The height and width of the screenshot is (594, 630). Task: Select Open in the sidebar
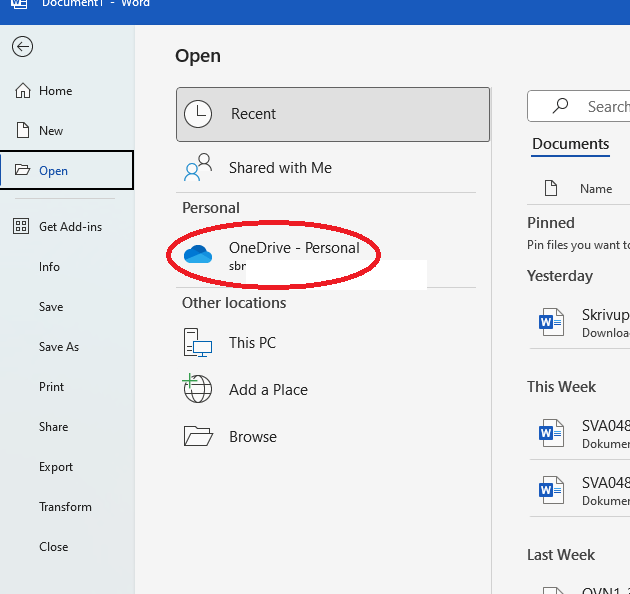pyautogui.click(x=67, y=170)
